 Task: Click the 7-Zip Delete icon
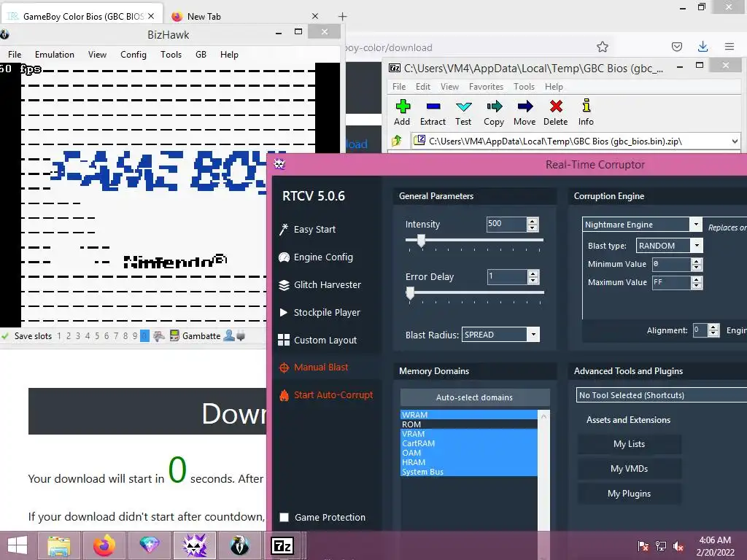click(x=556, y=106)
